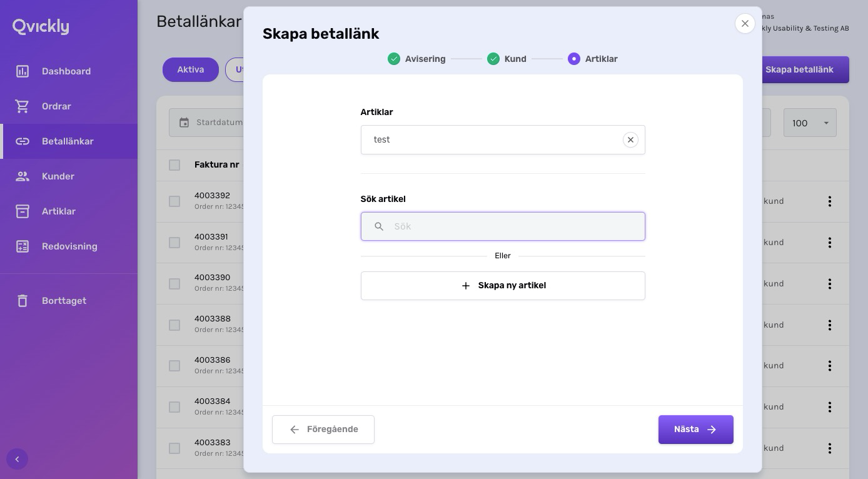Image resolution: width=868 pixels, height=479 pixels.
Task: Jump to the Kund step
Action: [x=507, y=59]
